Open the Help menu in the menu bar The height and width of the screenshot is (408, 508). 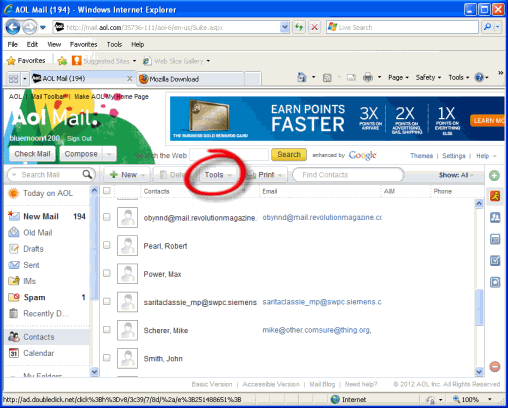pyautogui.click(x=137, y=44)
